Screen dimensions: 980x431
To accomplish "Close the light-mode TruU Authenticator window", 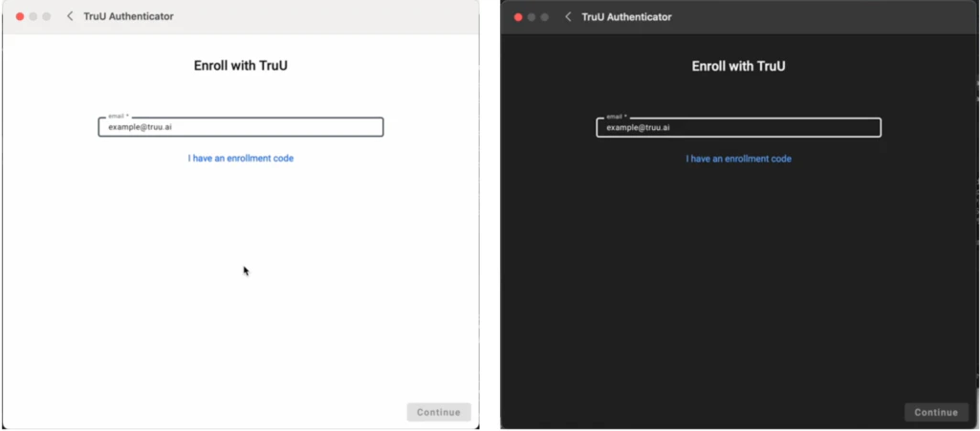I will click(x=20, y=17).
